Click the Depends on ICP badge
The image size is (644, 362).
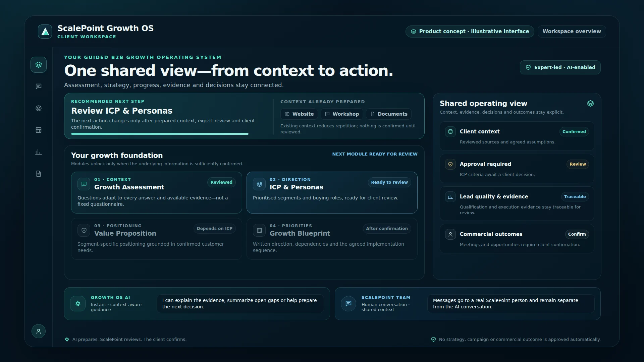(x=214, y=229)
